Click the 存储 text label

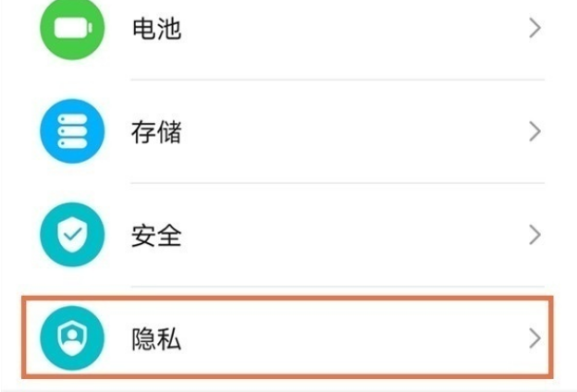pyautogui.click(x=155, y=132)
